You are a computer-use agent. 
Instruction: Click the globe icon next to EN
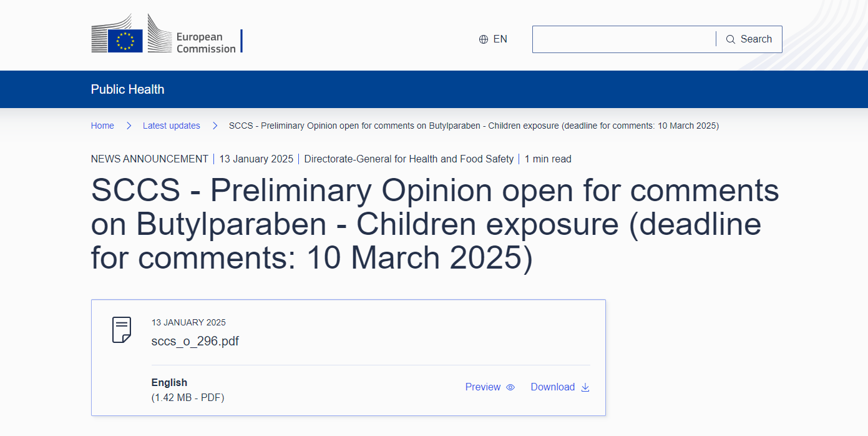(x=483, y=39)
